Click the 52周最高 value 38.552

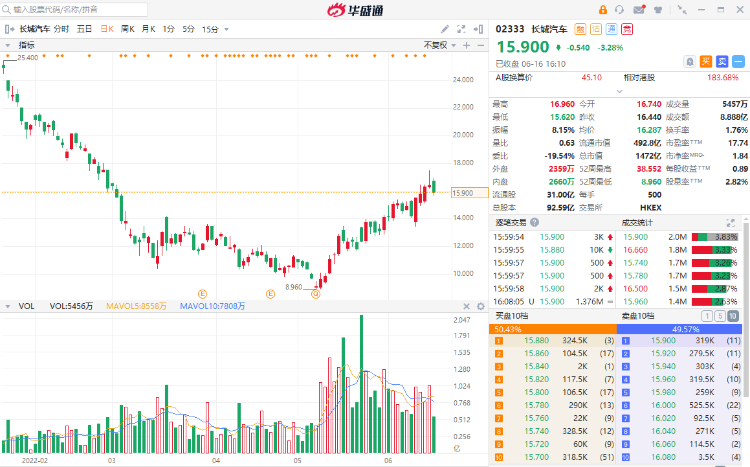649,169
